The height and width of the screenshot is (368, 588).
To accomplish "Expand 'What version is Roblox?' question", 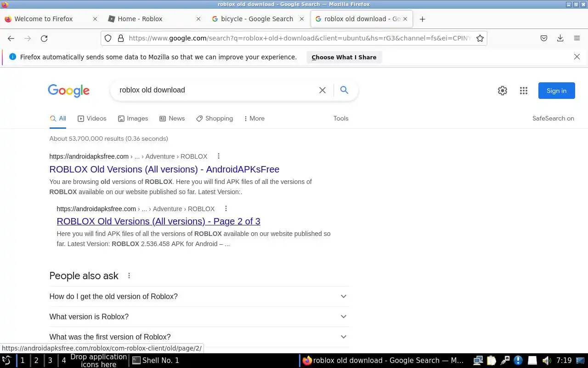I will coord(199,317).
